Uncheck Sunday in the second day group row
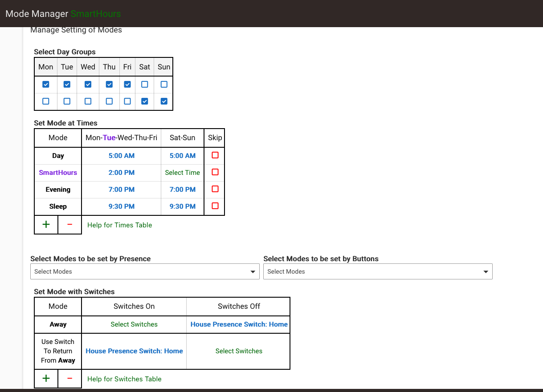Image resolution: width=543 pixels, height=392 pixels. coord(163,101)
